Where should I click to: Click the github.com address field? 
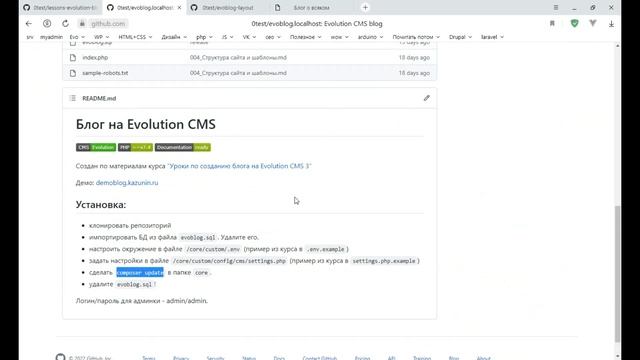point(108,24)
